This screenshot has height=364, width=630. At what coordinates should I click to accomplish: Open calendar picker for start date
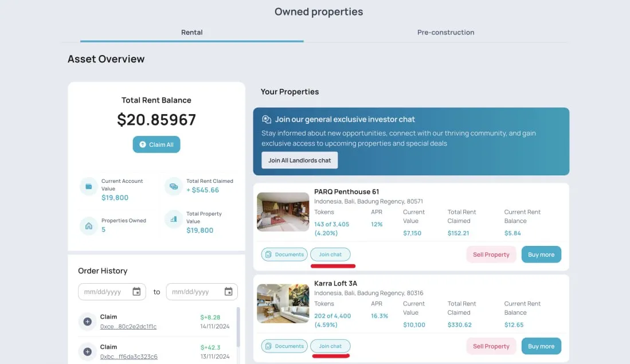(x=136, y=292)
